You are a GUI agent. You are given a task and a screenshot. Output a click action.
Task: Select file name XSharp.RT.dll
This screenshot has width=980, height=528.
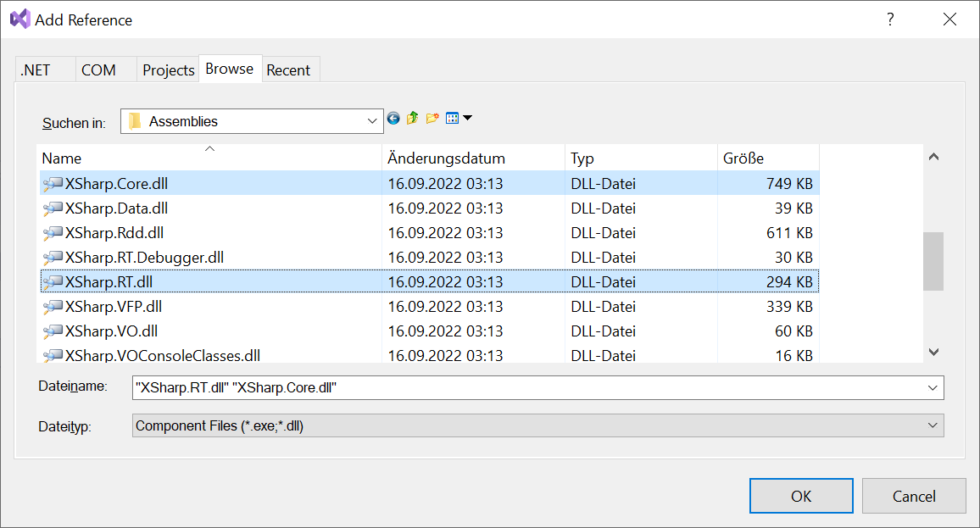109,282
